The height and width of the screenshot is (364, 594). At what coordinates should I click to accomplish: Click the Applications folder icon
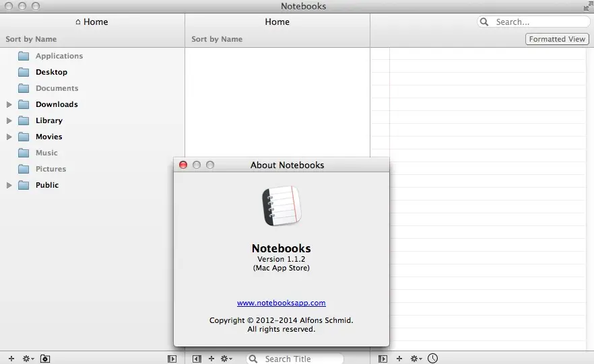(24, 56)
